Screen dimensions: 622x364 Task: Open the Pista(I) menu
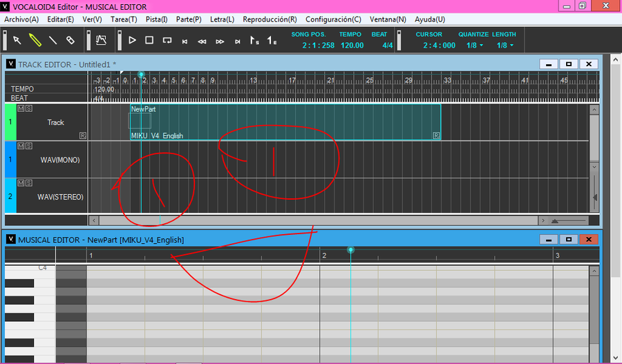156,19
